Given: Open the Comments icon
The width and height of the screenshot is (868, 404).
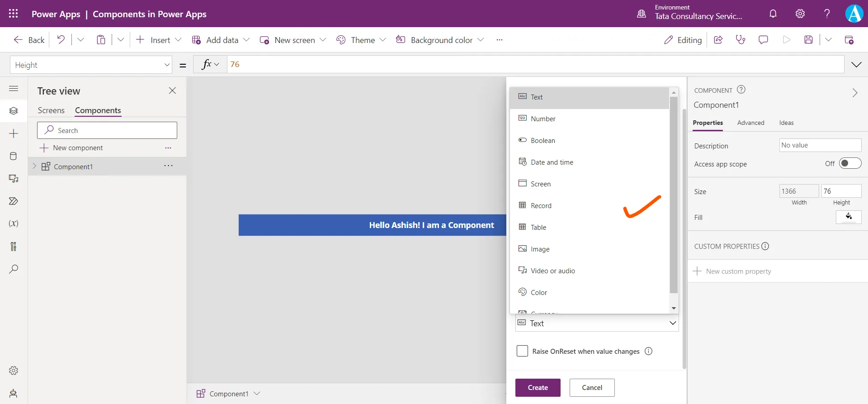Looking at the screenshot, I should tap(763, 40).
